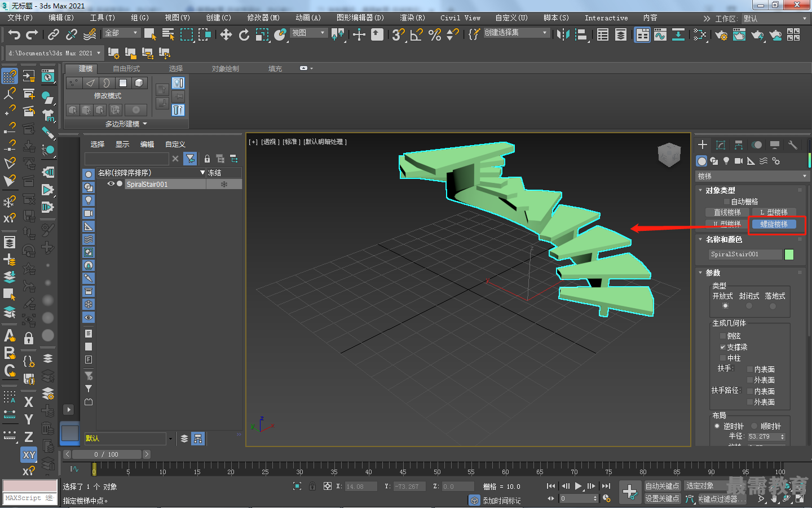Screen dimensions: 812x508
Task: Open the Curve Editor icon
Action: [x=660, y=34]
